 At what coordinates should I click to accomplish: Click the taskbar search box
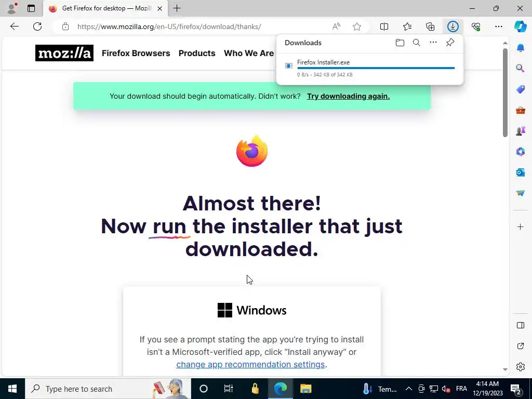coord(108,389)
